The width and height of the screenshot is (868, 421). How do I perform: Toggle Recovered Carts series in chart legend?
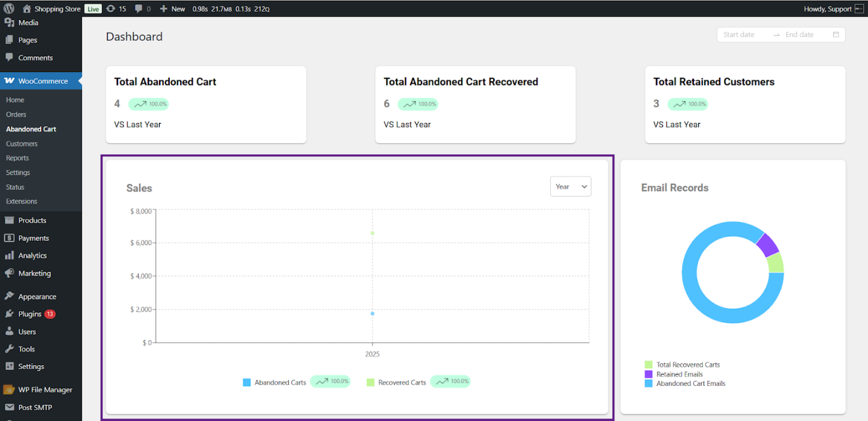(x=397, y=382)
